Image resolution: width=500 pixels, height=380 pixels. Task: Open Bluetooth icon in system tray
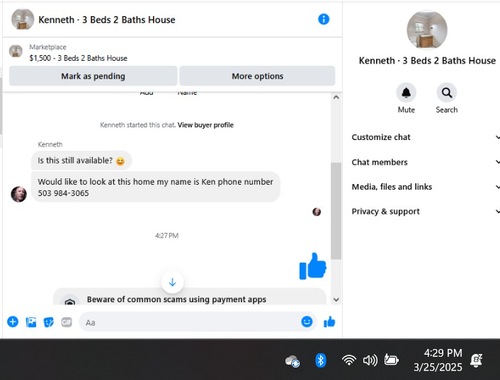(320, 360)
